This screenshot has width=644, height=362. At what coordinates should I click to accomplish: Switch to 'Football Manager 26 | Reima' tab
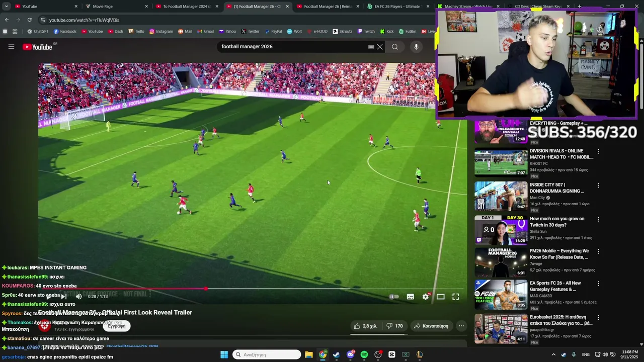click(x=328, y=7)
